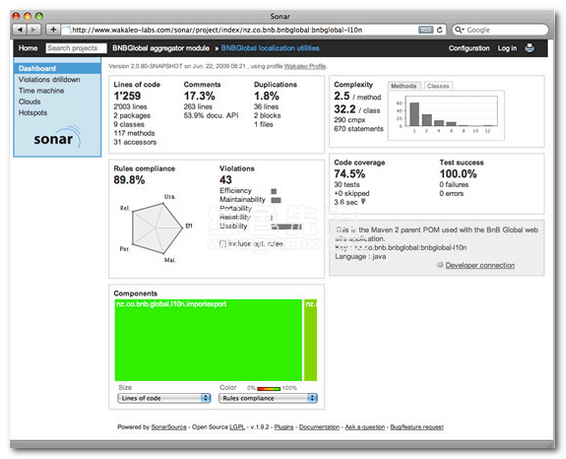Open Violations drilldown in sidebar
This screenshot has width=566, height=459.
coord(49,79)
